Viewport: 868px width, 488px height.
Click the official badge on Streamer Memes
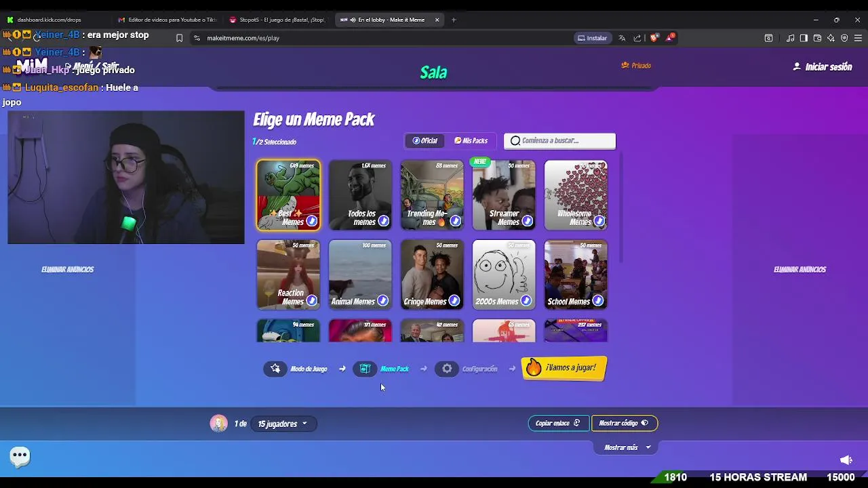click(x=527, y=221)
